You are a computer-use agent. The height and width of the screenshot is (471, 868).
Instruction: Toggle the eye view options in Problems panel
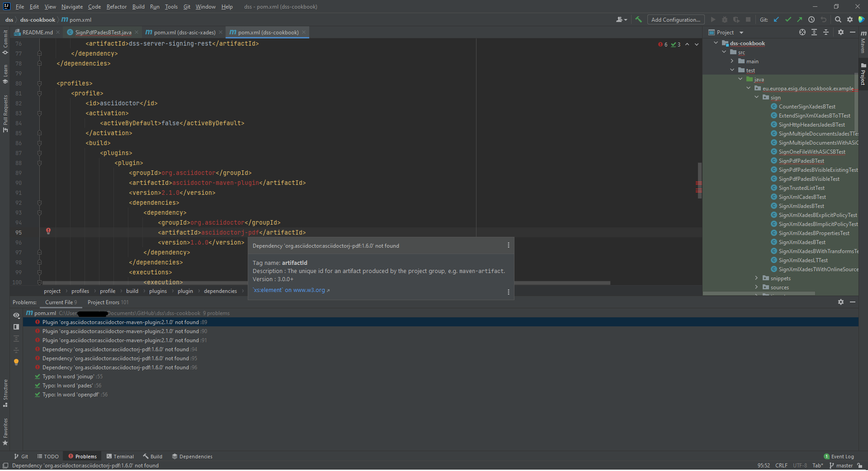[x=16, y=315]
